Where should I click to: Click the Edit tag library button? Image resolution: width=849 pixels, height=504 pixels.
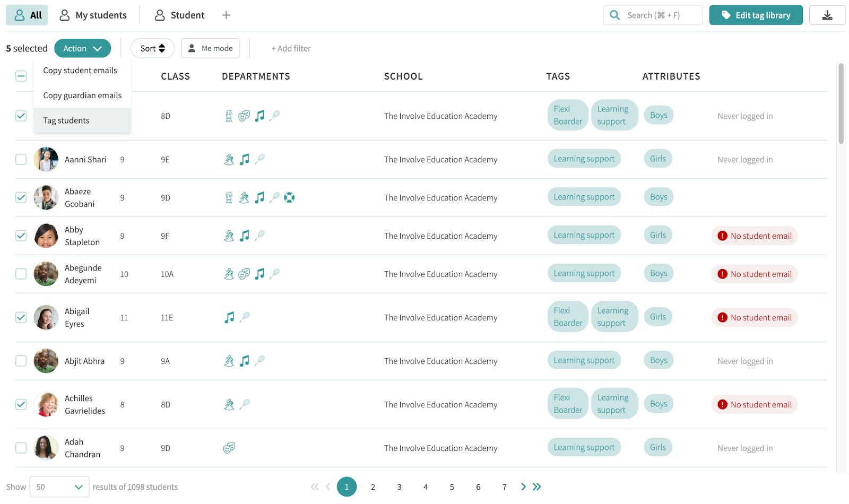756,15
